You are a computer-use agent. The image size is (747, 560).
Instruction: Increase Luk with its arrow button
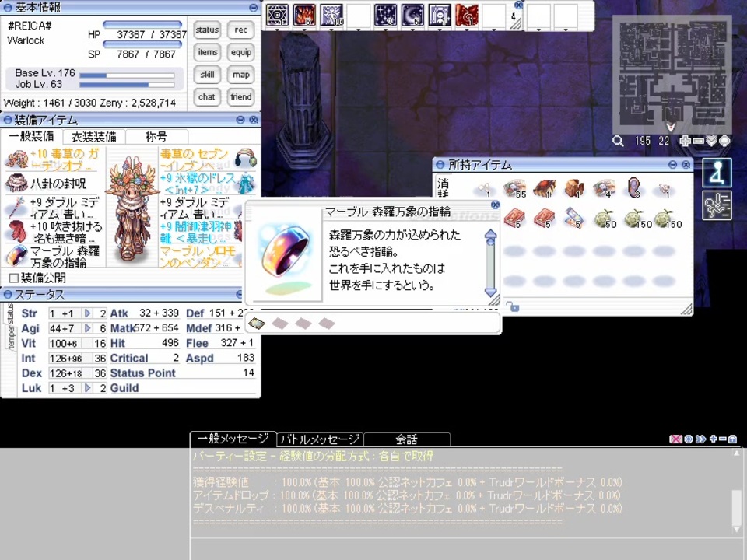tap(87, 388)
